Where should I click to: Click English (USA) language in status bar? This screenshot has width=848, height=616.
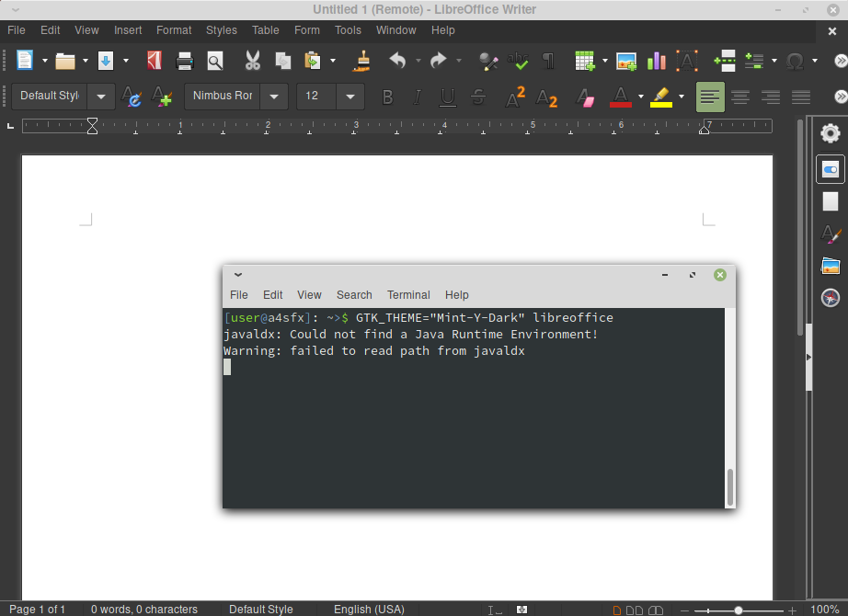pyautogui.click(x=369, y=610)
